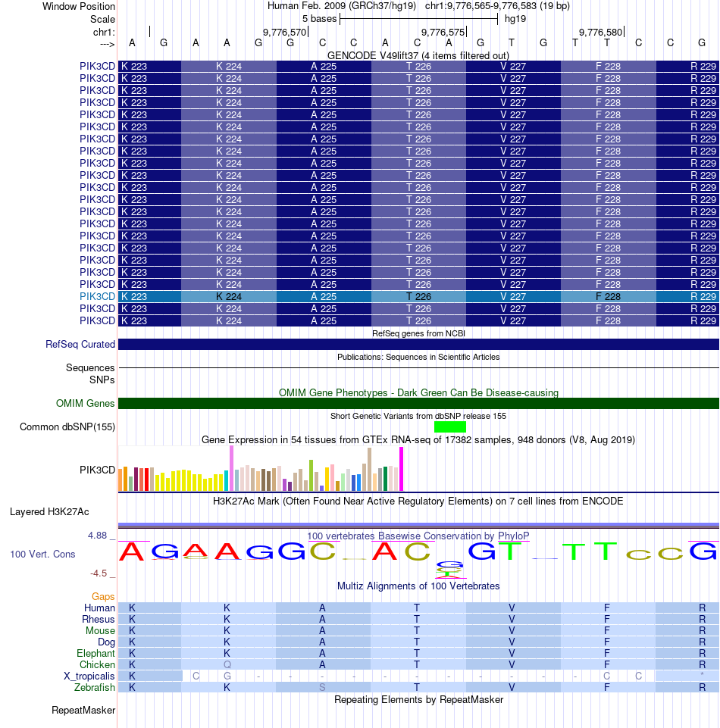
Task: Select codon K 224 in the highlighted PIK3CD row
Action: coord(229,296)
